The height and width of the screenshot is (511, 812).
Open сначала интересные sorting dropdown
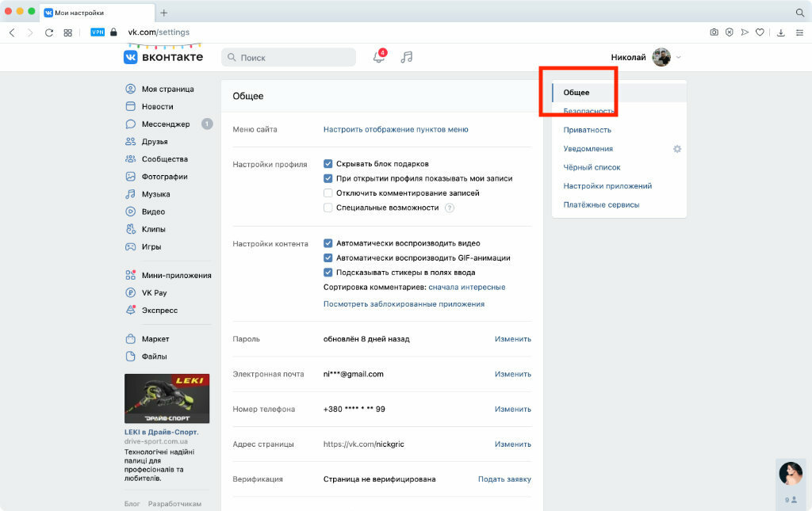(x=466, y=287)
